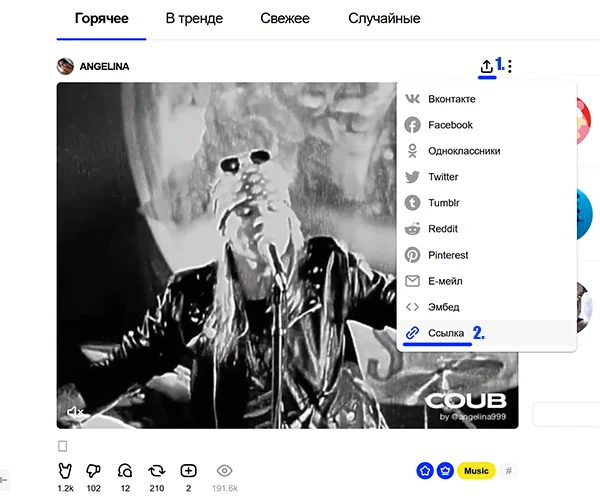The width and height of the screenshot is (600, 497).
Task: Add the coub using the plus icon
Action: [188, 471]
